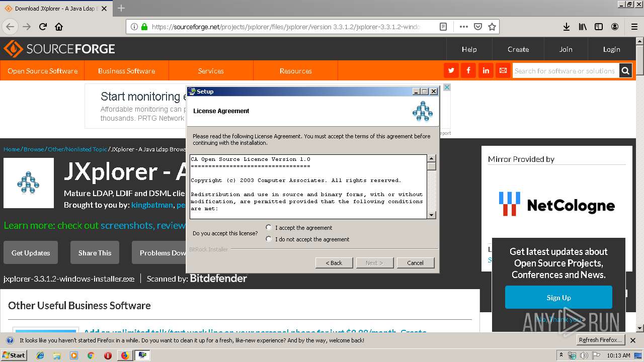Click the Firefox forward arrow

[27, 27]
